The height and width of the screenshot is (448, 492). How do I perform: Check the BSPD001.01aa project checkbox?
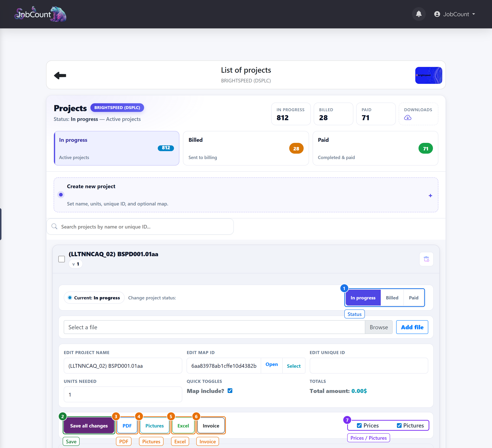[62, 259]
